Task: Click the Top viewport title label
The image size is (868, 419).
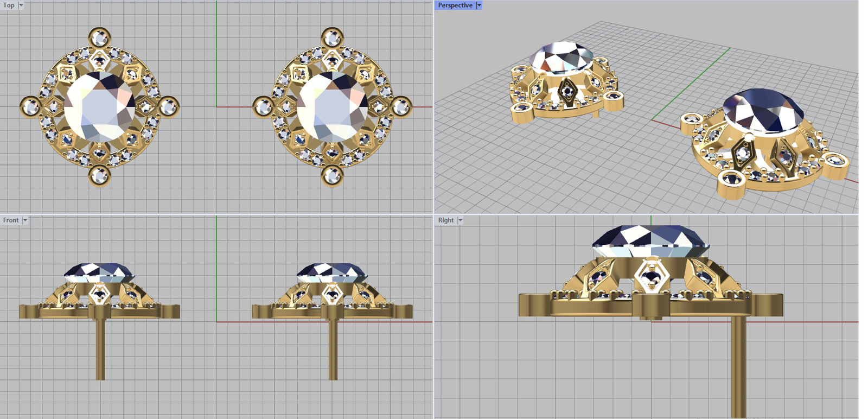Action: tap(9, 5)
